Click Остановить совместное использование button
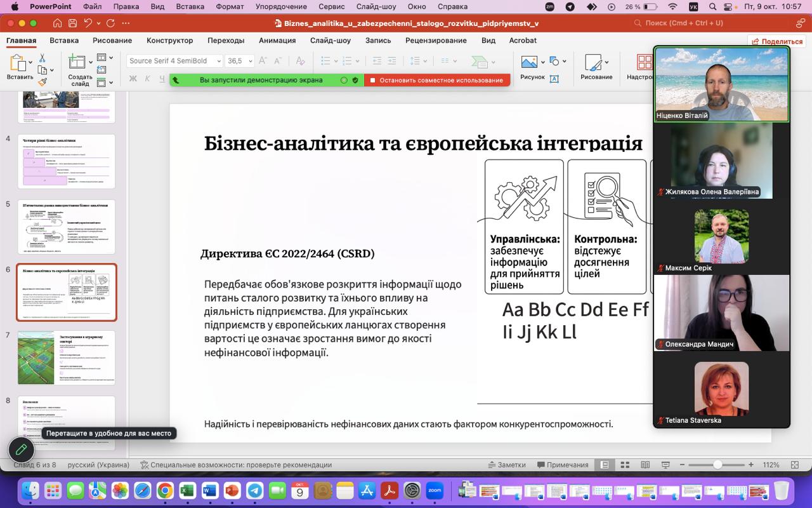 tap(437, 80)
